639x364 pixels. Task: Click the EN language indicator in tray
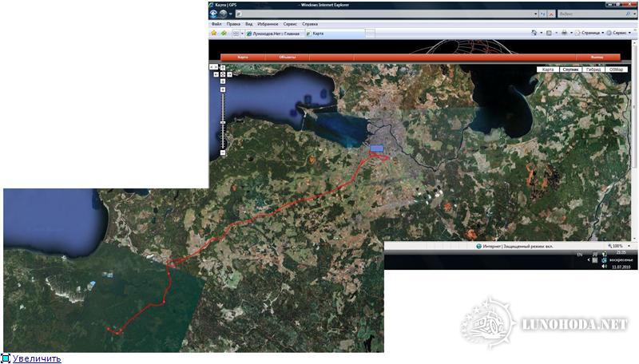(580, 255)
